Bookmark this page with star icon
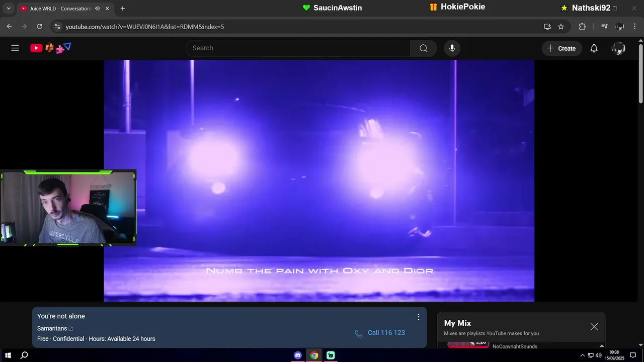The width and height of the screenshot is (644, 362). (x=561, y=27)
